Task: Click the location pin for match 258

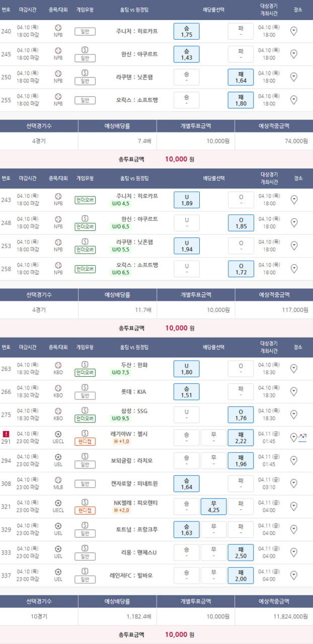Action: (294, 269)
